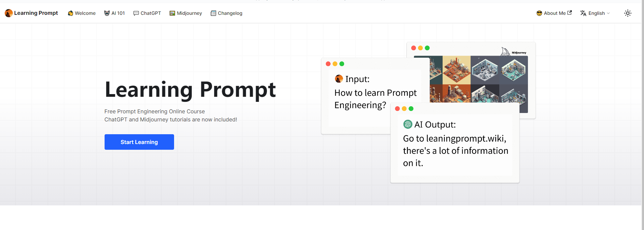Click the sunglasses emoji icon near About Me
The image size is (644, 230).
[539, 13]
